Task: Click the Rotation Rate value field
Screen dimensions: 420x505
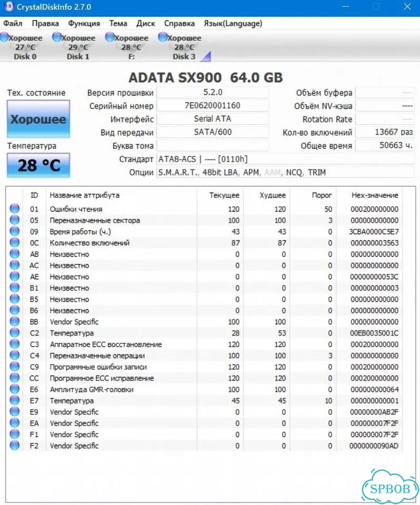Action: tap(385, 119)
